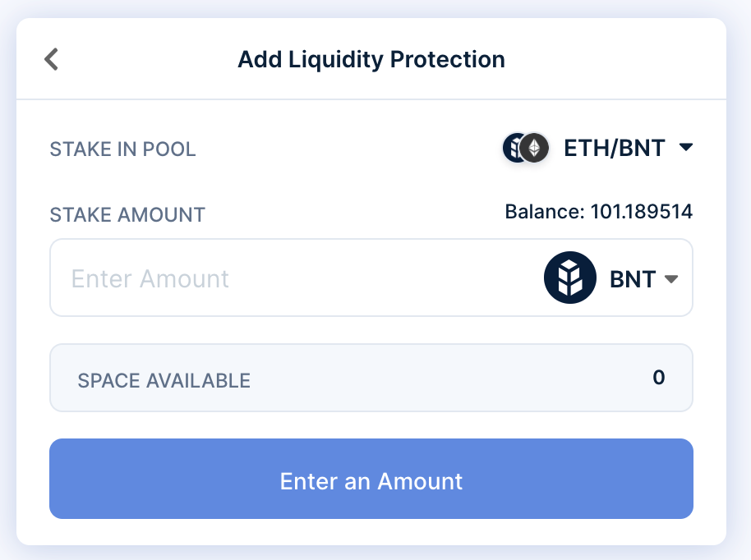The width and height of the screenshot is (751, 560).
Task: Click the ETH token logo in the pool pair
Action: [535, 148]
